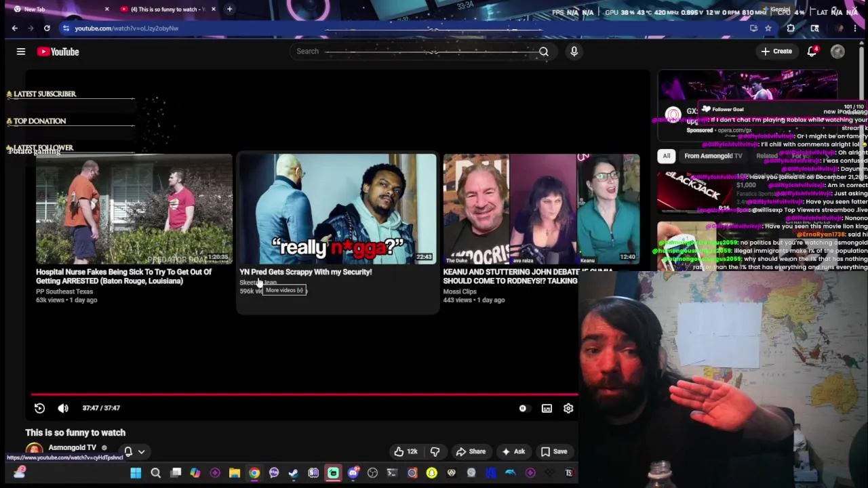The height and width of the screenshot is (488, 868).
Task: Open the YouTube guide hamburger menu
Action: pyautogui.click(x=21, y=52)
